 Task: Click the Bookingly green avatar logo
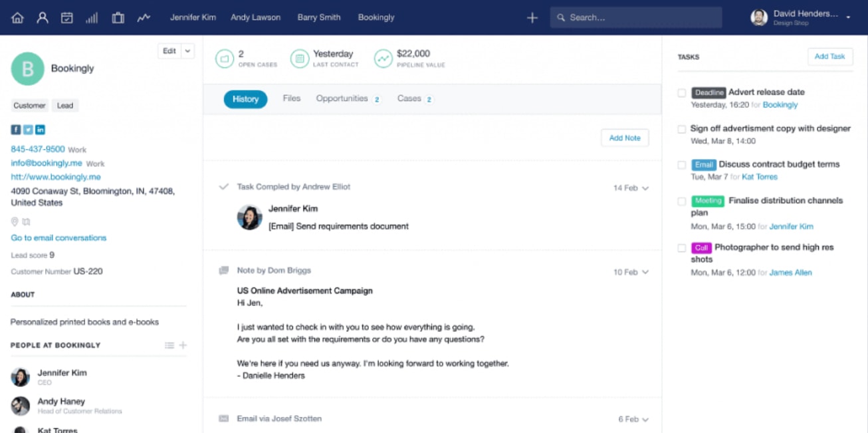[x=28, y=69]
